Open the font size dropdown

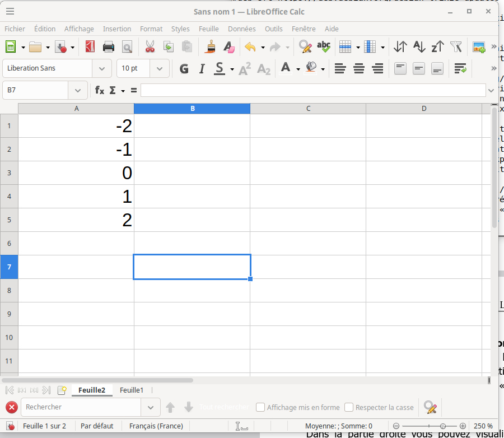pyautogui.click(x=160, y=68)
